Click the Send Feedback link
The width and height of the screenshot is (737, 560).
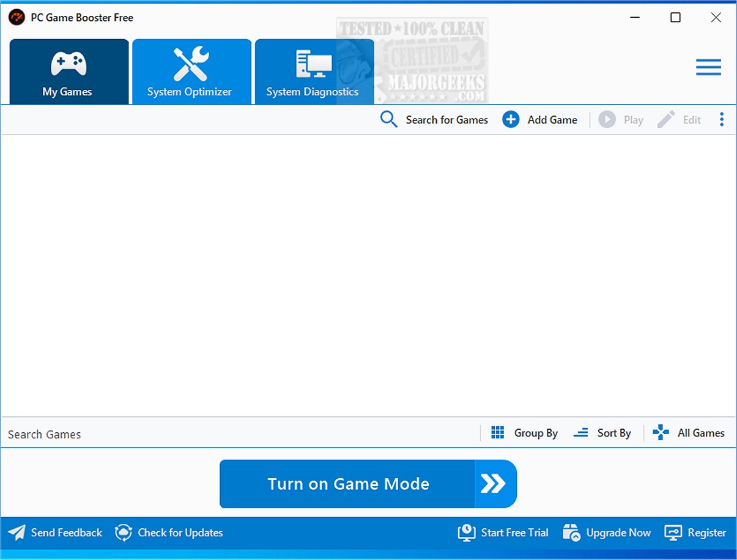coord(67,532)
